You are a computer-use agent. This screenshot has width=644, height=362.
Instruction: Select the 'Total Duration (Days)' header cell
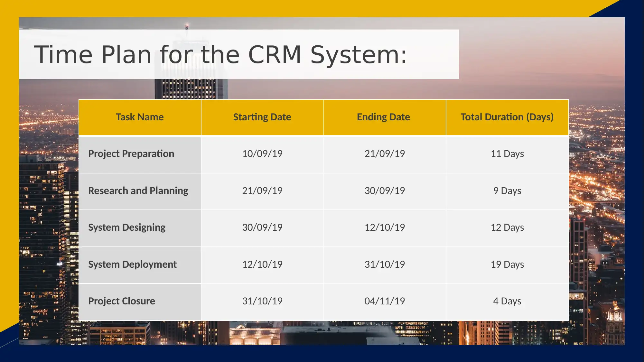(507, 117)
